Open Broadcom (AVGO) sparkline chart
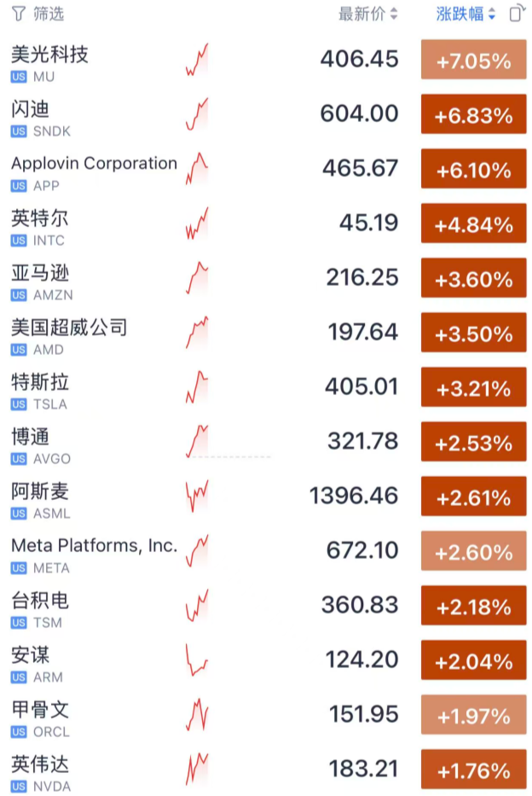This screenshot has height=796, width=532. (197, 442)
